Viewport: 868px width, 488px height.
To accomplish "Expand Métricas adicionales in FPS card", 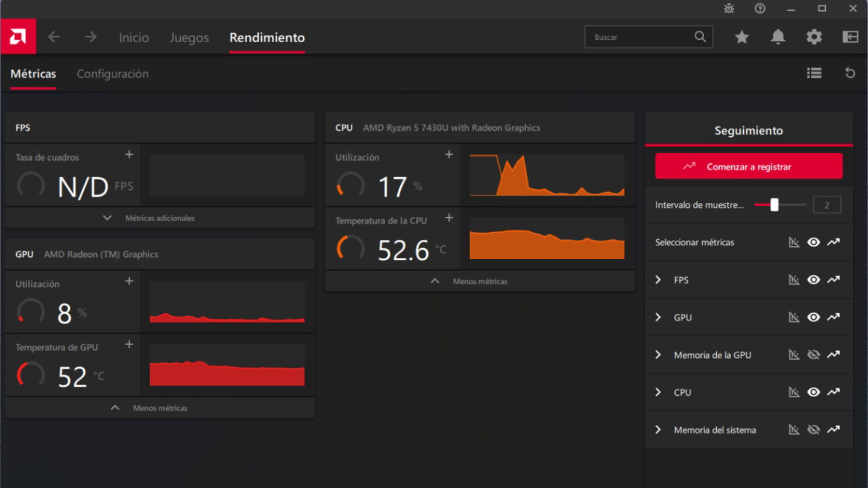I will 160,218.
